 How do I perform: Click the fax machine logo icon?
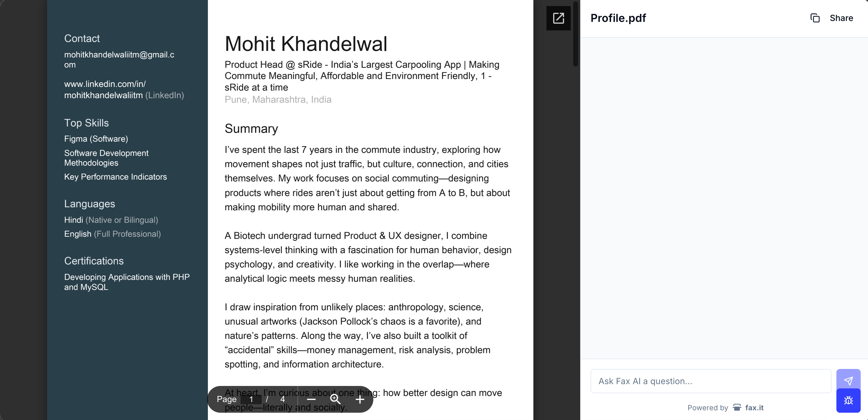737,408
